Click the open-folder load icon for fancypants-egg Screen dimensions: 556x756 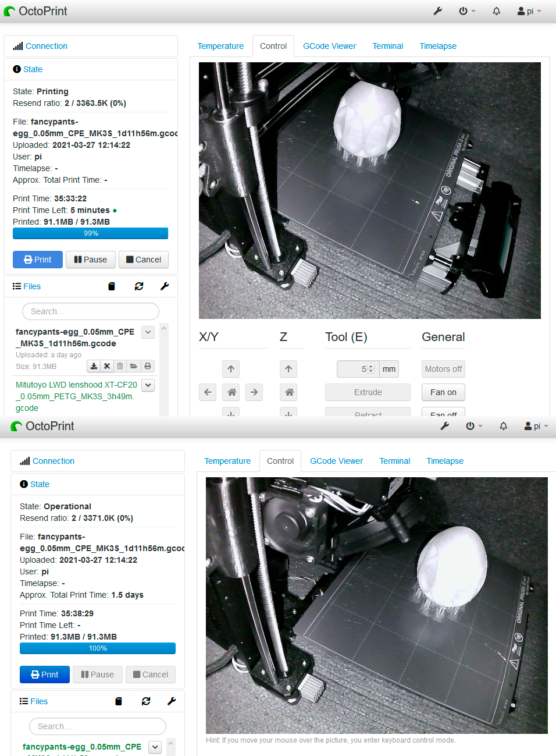pos(134,366)
